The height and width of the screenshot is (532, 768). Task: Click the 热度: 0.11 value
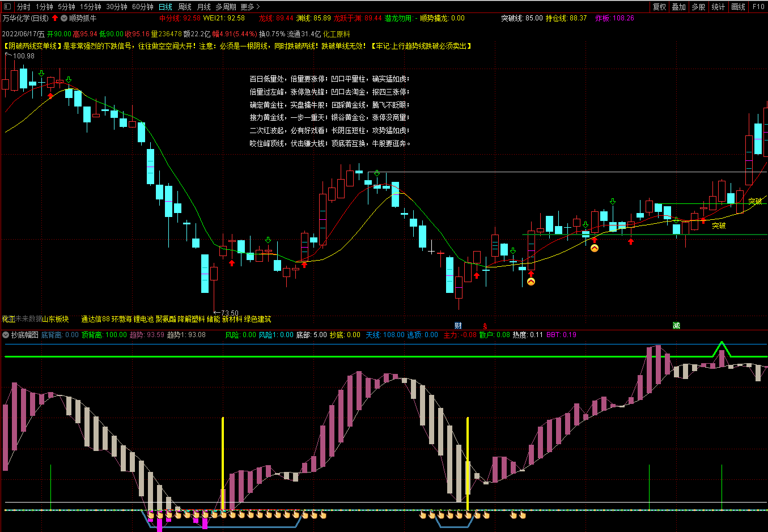(x=528, y=335)
